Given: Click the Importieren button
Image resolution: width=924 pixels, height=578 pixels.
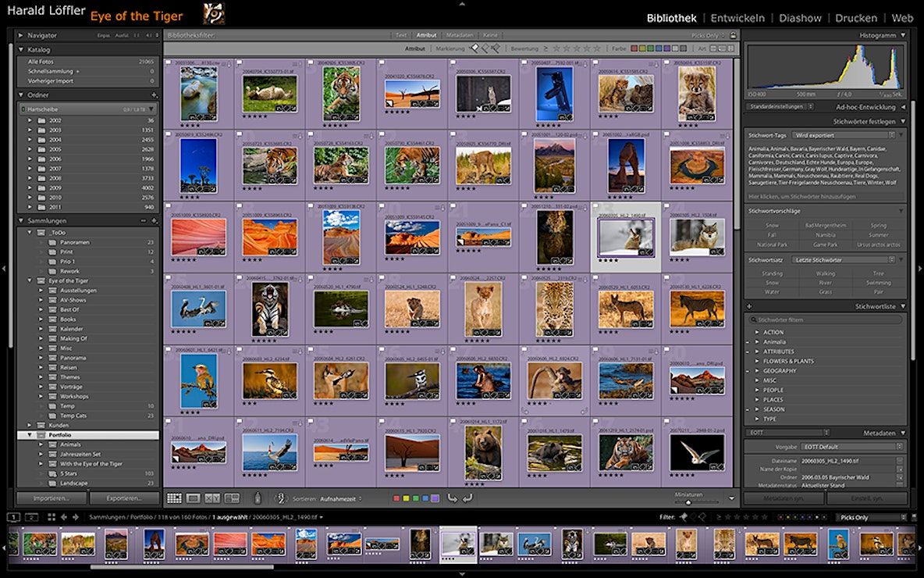Looking at the screenshot, I should pos(50,498).
